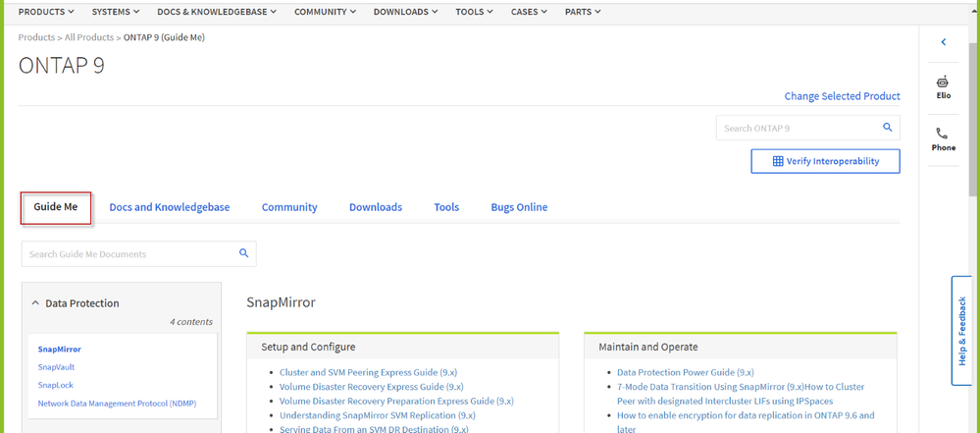The image size is (980, 433).
Task: Open Cluster and SVM Peering Express Guide
Action: click(x=368, y=372)
